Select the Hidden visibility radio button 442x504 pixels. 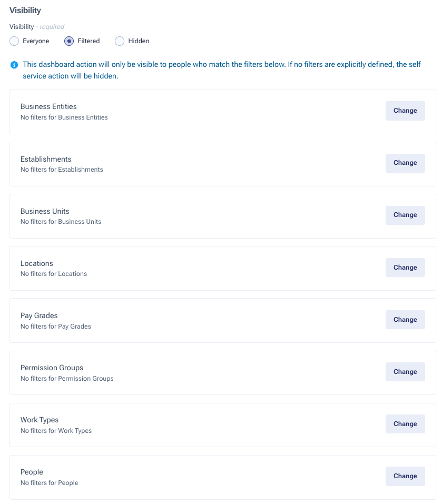120,41
